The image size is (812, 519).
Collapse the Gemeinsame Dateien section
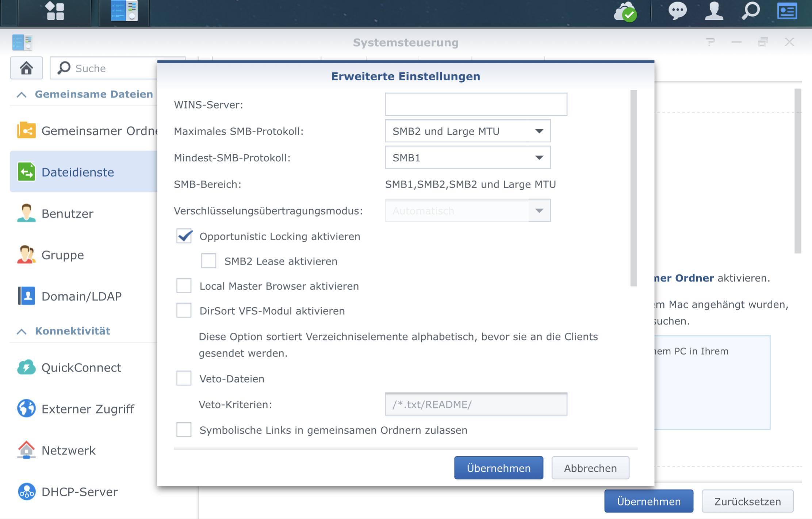click(22, 95)
